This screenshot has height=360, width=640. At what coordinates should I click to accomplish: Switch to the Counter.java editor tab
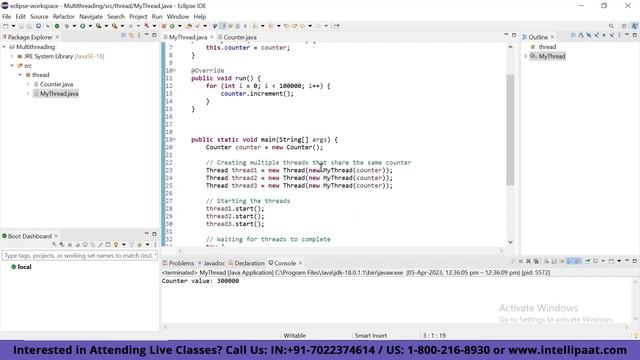pyautogui.click(x=240, y=37)
